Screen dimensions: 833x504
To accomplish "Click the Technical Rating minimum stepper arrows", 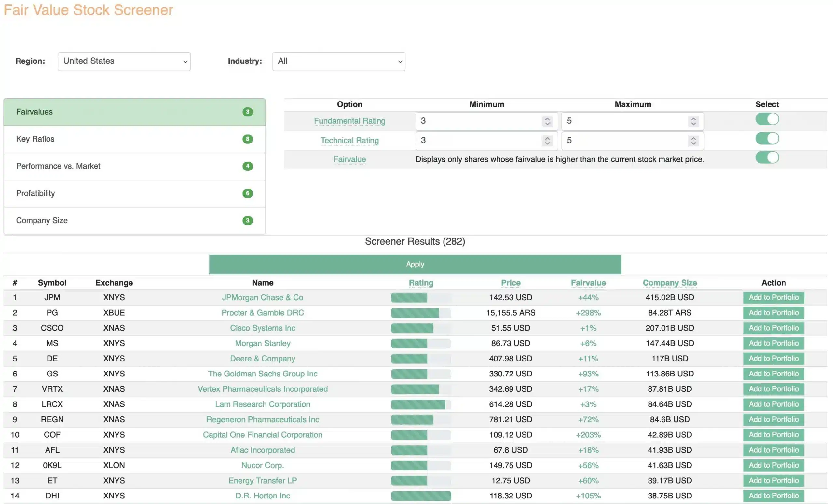I will [547, 141].
